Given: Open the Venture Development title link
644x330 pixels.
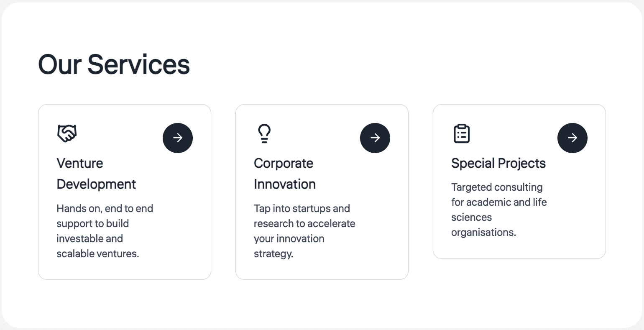Looking at the screenshot, I should point(96,174).
